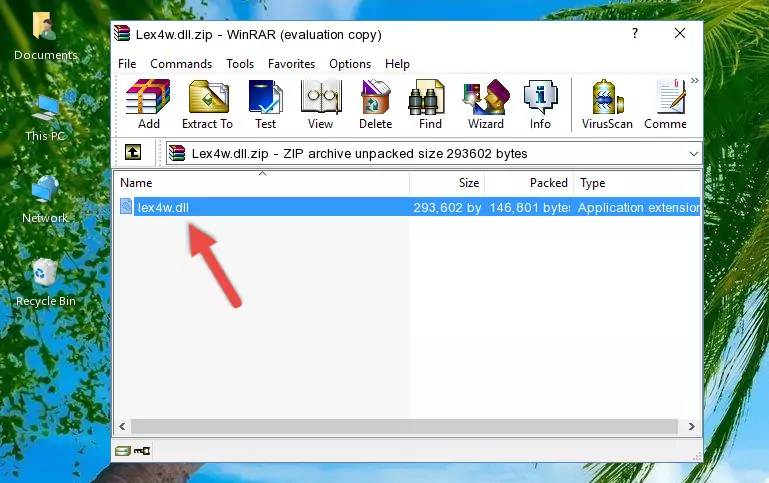
Task: Click the Delete toolbar icon
Action: coord(376,104)
